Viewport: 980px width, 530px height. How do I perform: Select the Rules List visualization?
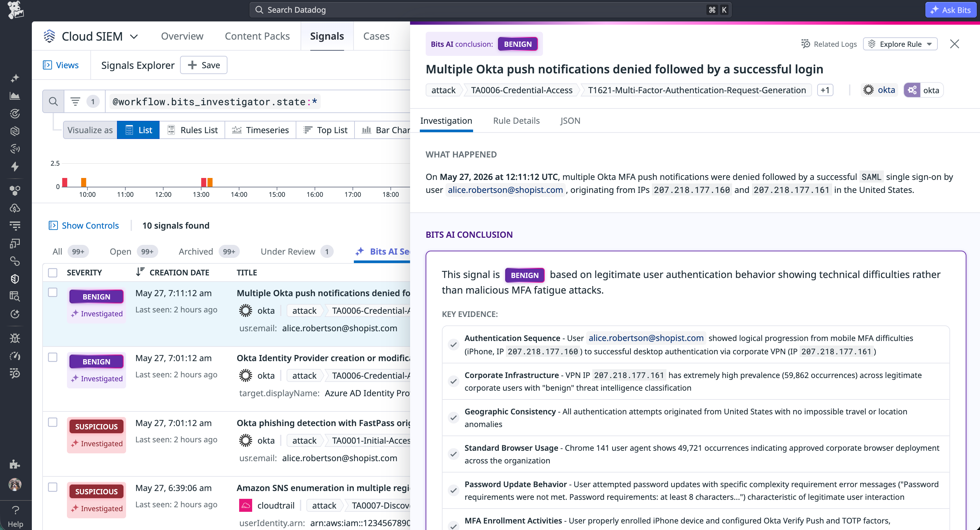coord(192,130)
